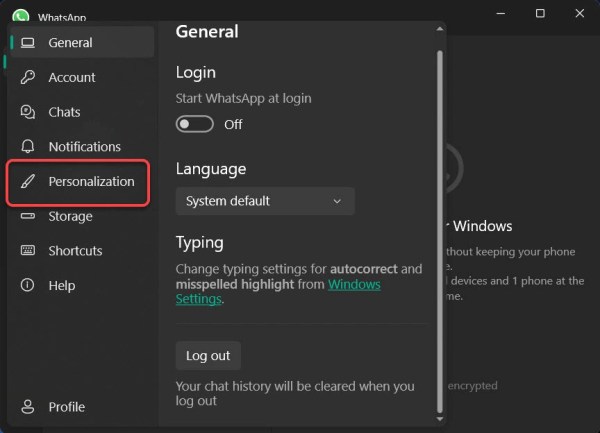Open the Help tab
600x433 pixels.
point(82,285)
